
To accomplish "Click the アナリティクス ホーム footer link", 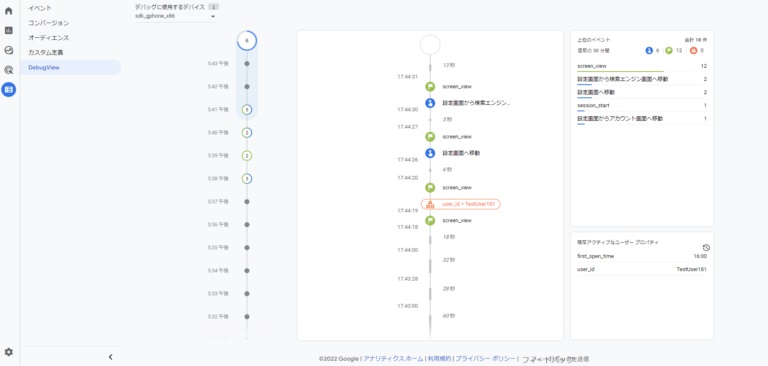I will point(393,359).
